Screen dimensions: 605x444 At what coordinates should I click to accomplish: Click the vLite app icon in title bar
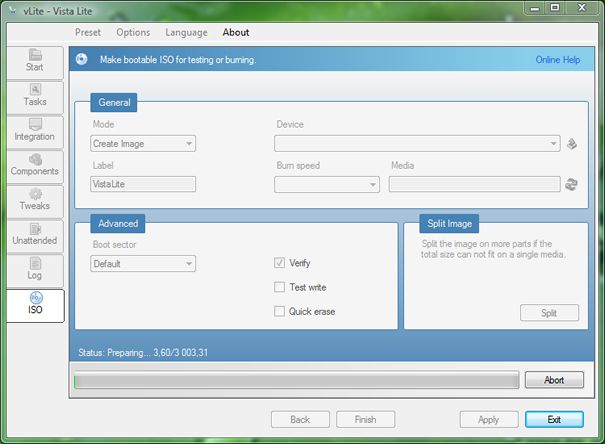[x=13, y=11]
